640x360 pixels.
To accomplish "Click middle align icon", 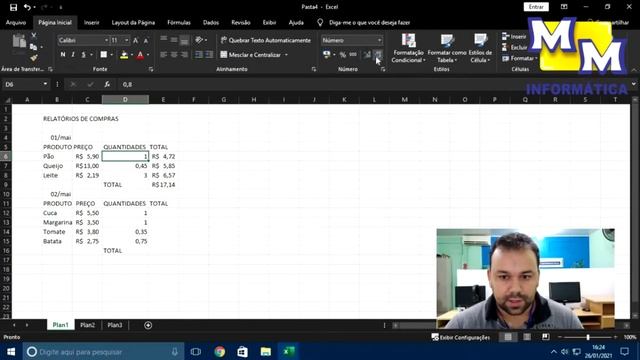I will tap(174, 40).
